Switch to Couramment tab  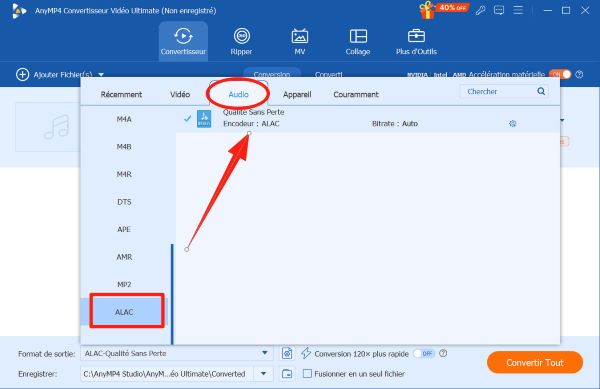(356, 94)
